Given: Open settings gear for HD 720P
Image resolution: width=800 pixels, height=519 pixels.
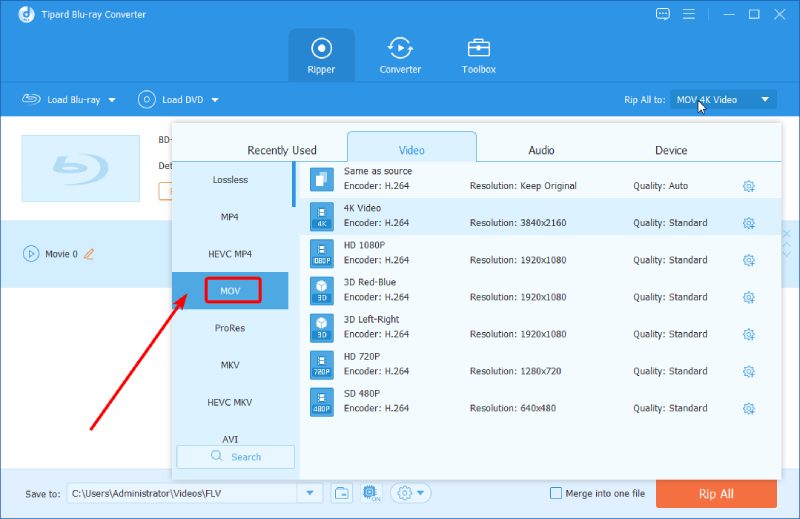Looking at the screenshot, I should point(748,372).
